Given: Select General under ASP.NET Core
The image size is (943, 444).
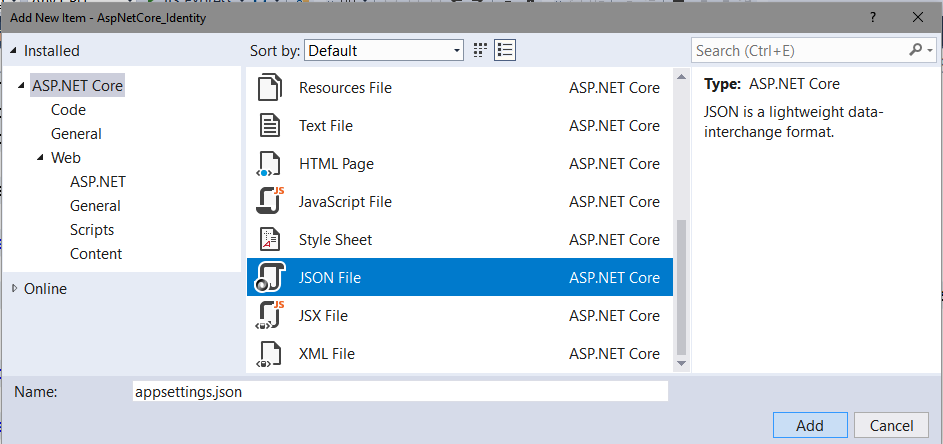Looking at the screenshot, I should tap(76, 134).
